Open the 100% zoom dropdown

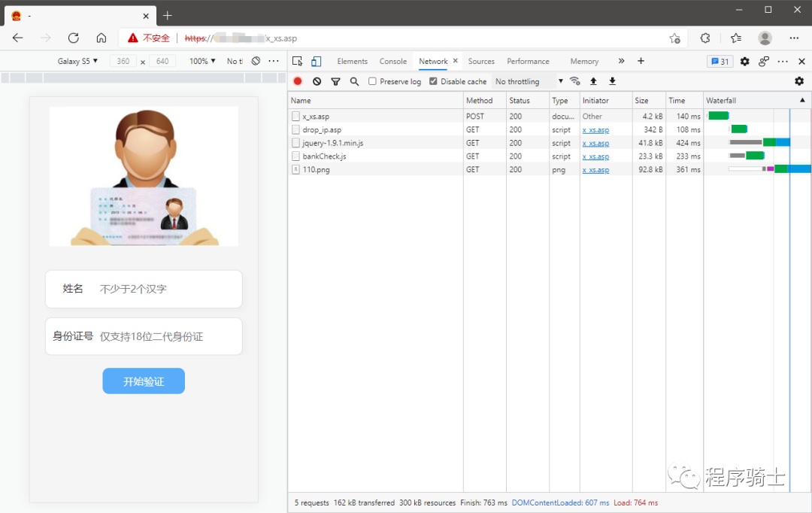click(202, 62)
